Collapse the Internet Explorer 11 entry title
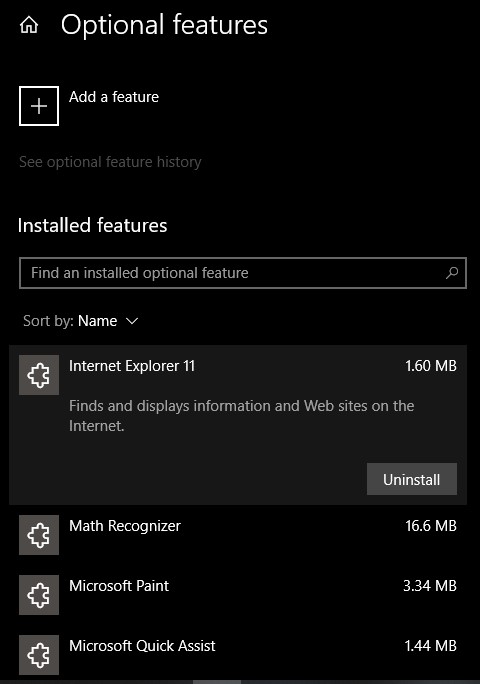 pyautogui.click(x=132, y=366)
